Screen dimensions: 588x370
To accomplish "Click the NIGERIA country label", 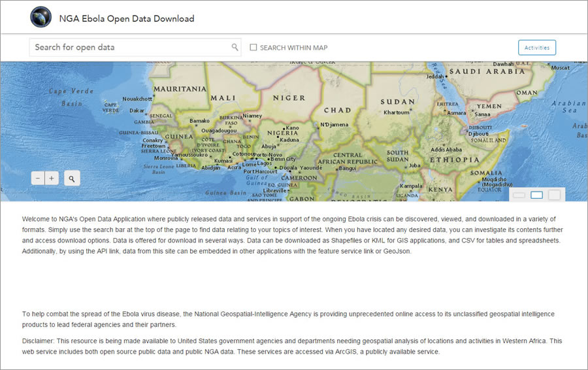I will point(282,133).
